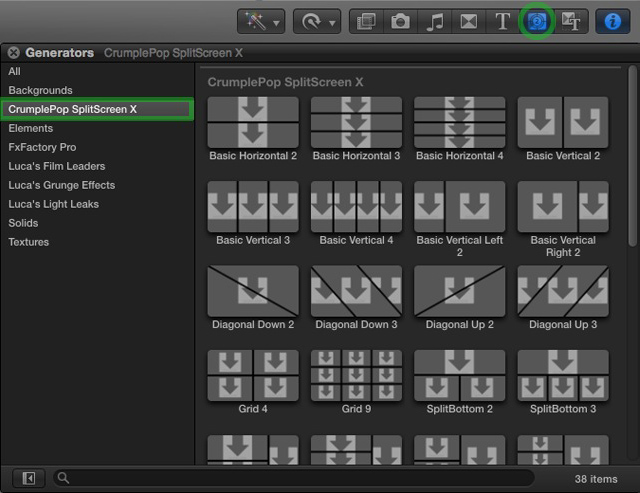Show the Effects browser
This screenshot has height=493, width=640.
[366, 21]
